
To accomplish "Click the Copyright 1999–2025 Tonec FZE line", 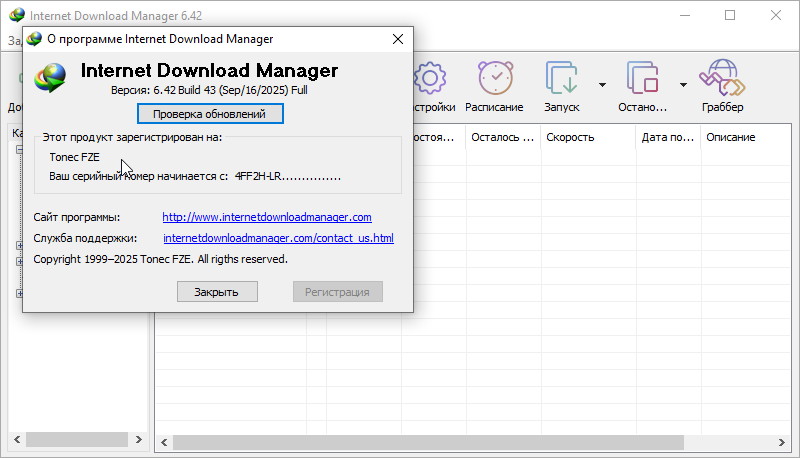I will tap(160, 259).
